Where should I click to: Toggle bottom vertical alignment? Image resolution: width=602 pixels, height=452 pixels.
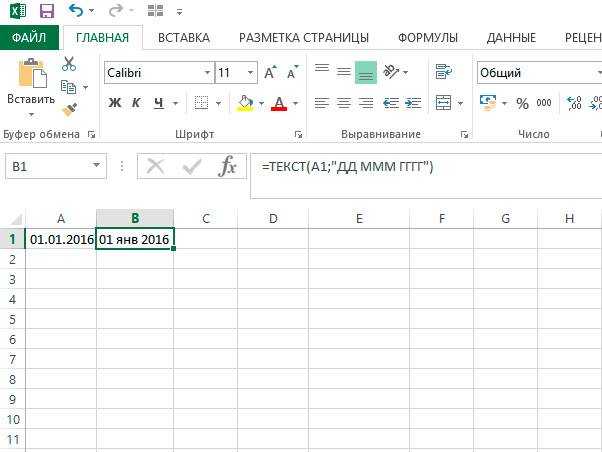[x=366, y=73]
